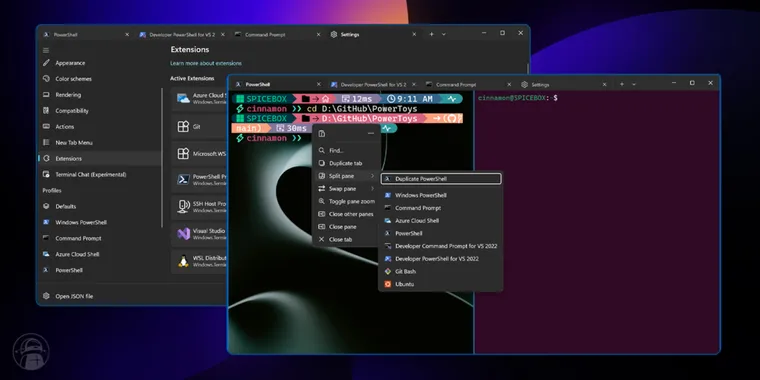Viewport: 760px width, 380px height.
Task: Click the Toggle pane zoom magnifier icon
Action: point(321,201)
